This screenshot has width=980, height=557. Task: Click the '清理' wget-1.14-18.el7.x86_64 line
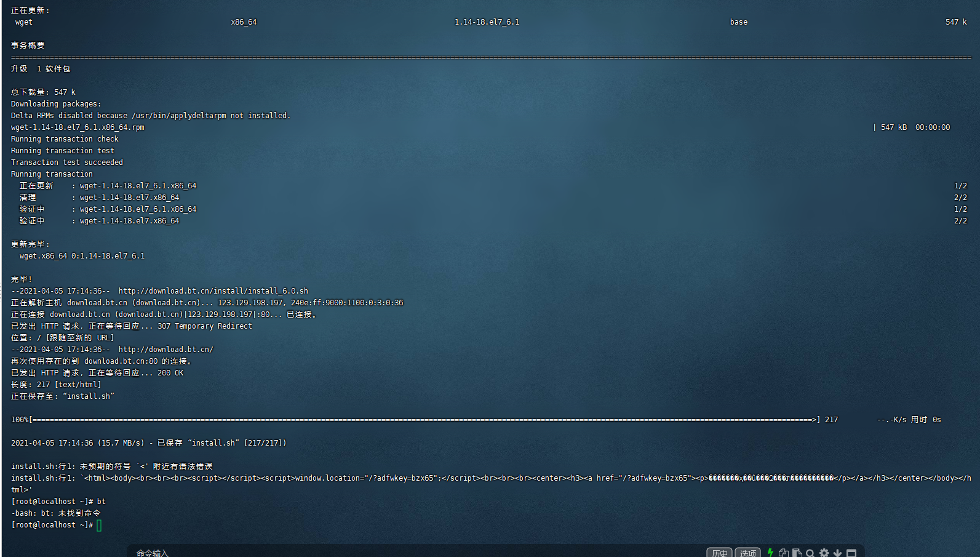(99, 198)
